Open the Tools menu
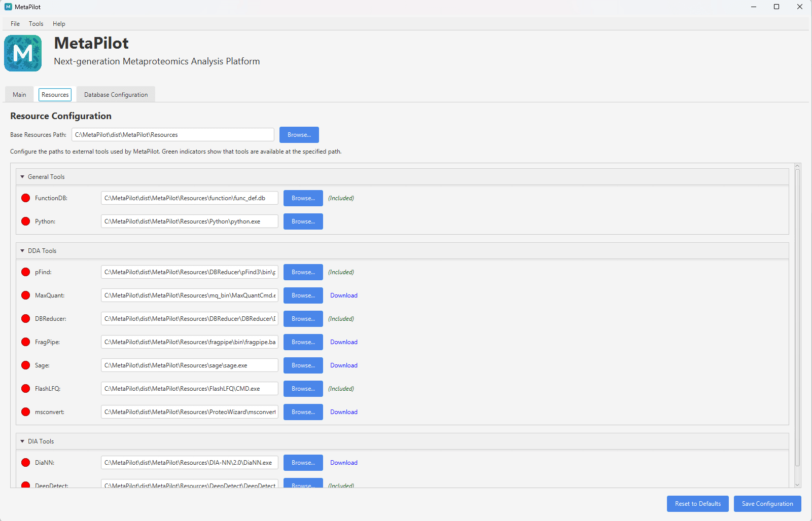 coord(36,23)
